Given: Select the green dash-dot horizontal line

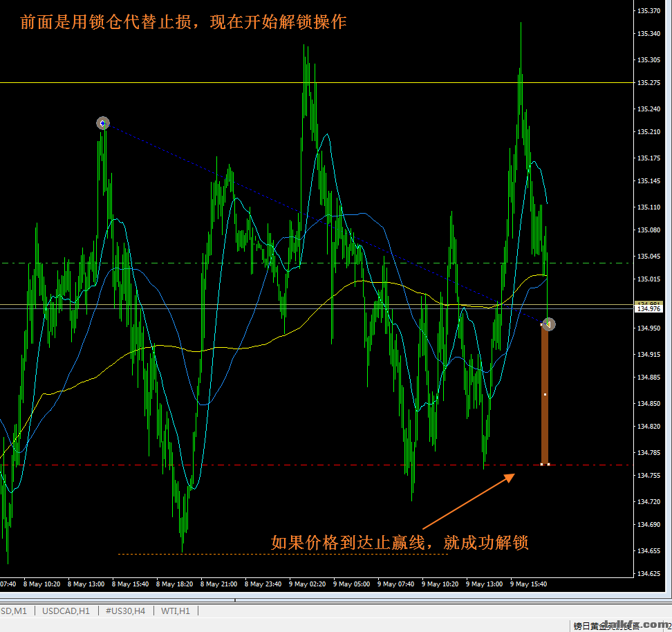Looking at the screenshot, I should pos(317,263).
